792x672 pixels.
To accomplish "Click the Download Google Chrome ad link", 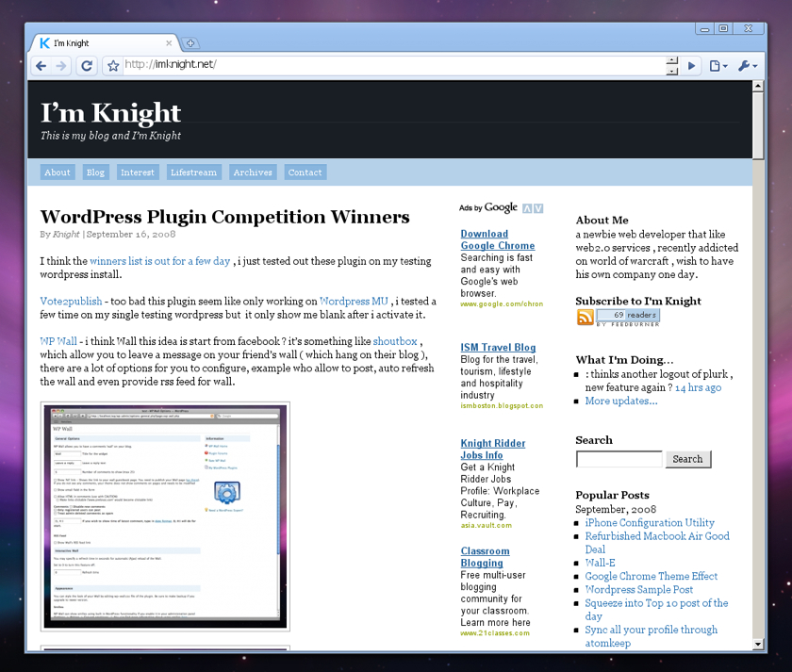I will 498,239.
